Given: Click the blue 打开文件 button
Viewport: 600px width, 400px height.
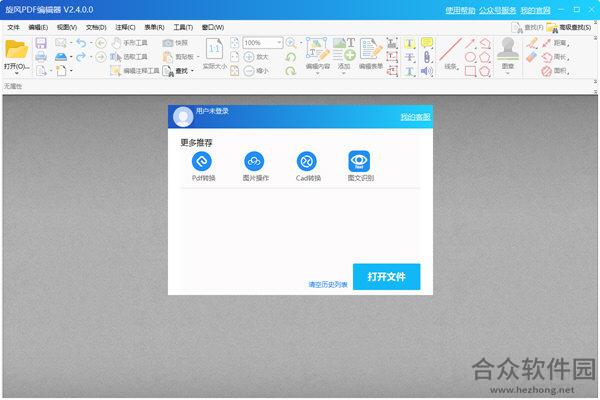Looking at the screenshot, I should (x=386, y=276).
